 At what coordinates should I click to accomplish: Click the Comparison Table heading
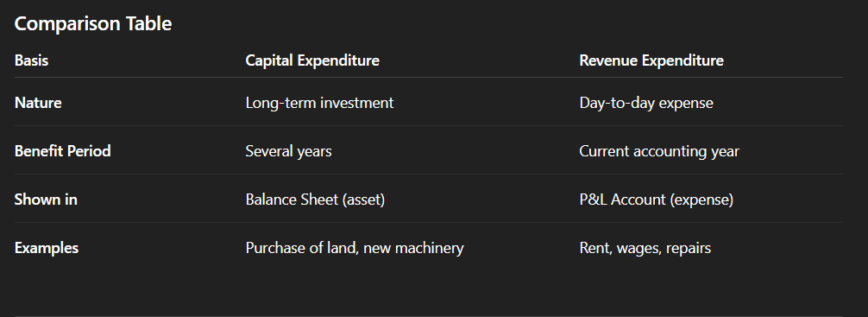click(x=93, y=24)
